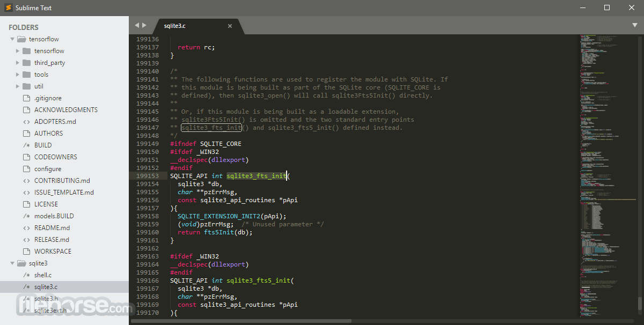Viewport: 644px width, 325px height.
Task: Click the open-folder icon beside sqlite3
Action: tap(21, 263)
